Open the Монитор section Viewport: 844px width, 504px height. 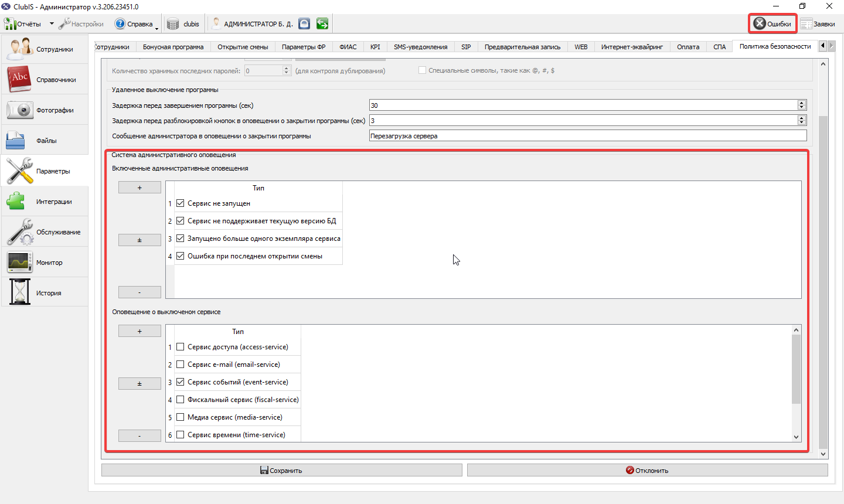pos(45,262)
